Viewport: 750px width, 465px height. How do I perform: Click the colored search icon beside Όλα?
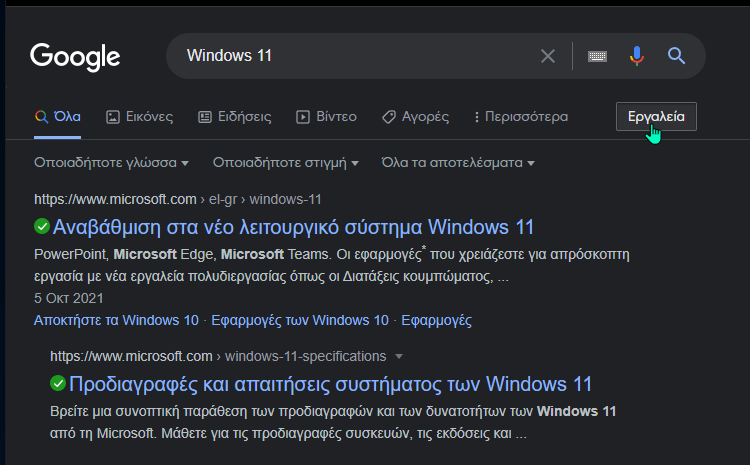click(42, 117)
